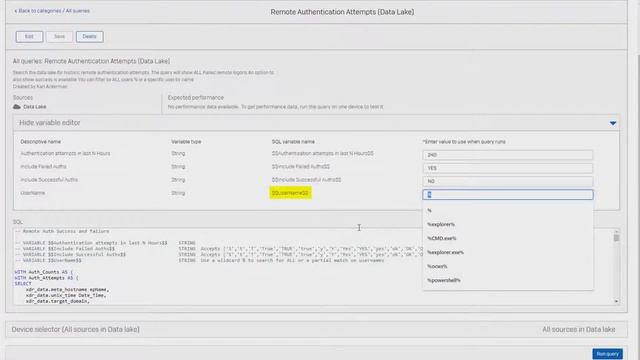This screenshot has height=360, width=640.
Task: Click the SQL variable name column header
Action: pyautogui.click(x=293, y=142)
